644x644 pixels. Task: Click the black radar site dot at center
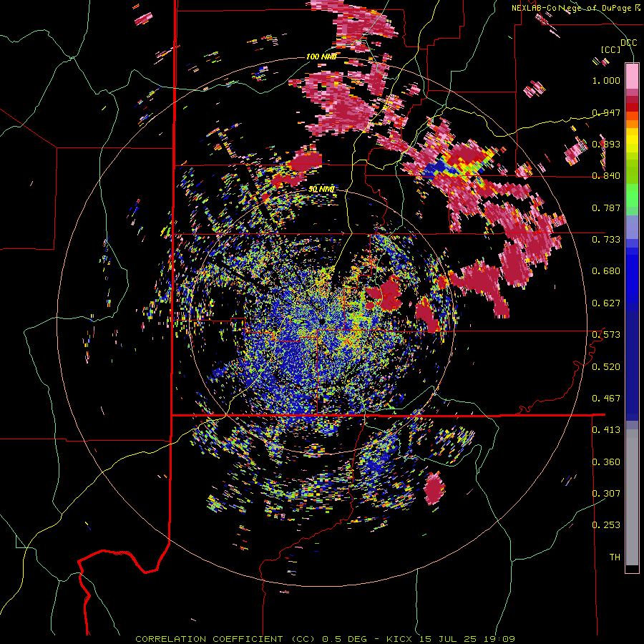click(321, 321)
